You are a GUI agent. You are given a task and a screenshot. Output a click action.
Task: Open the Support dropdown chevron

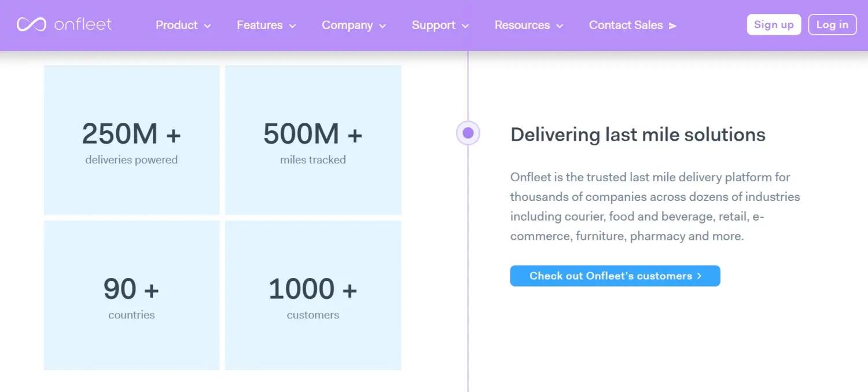(x=465, y=26)
